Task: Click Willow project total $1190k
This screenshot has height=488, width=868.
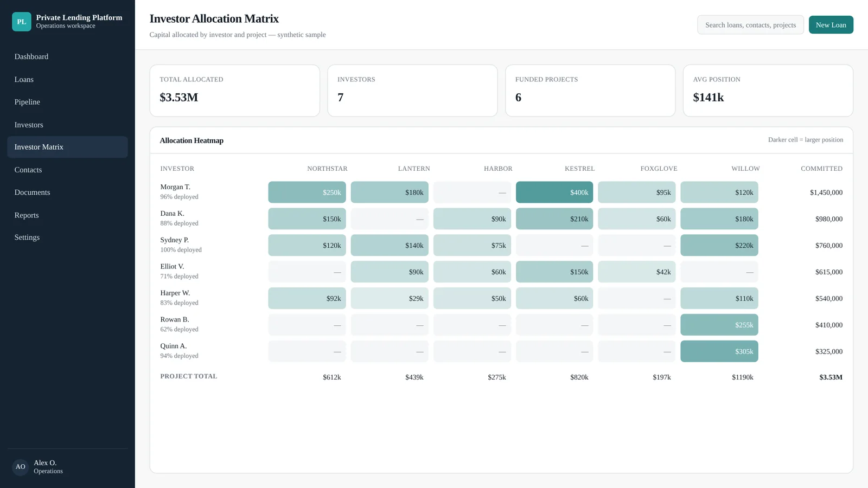Action: click(x=743, y=377)
